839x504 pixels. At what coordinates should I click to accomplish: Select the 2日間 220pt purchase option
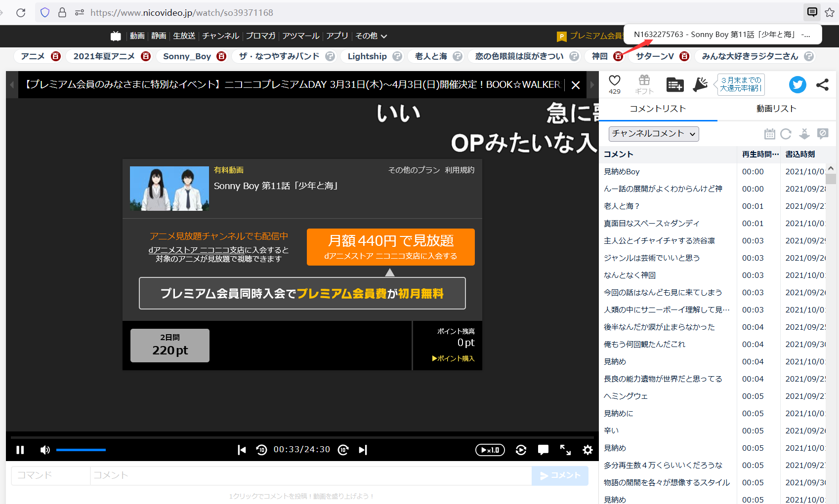[x=170, y=346]
